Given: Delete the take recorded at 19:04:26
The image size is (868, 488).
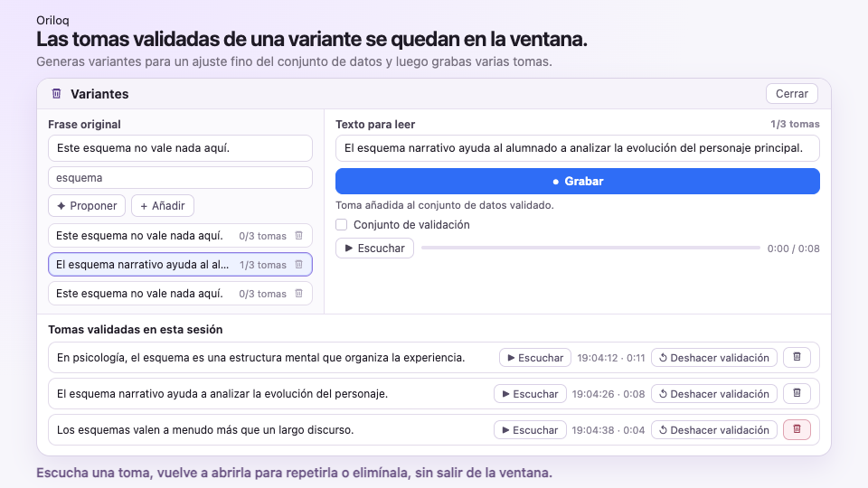Looking at the screenshot, I should pyautogui.click(x=797, y=393).
